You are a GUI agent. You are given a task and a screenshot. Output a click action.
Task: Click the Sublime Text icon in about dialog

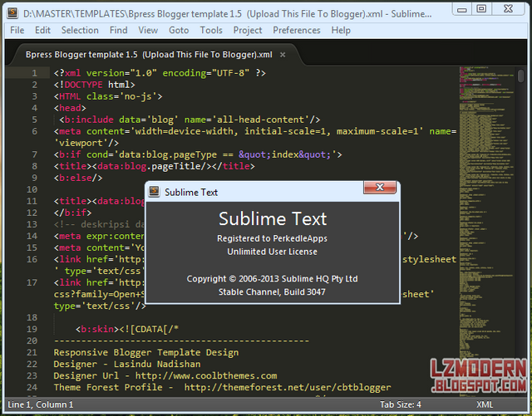(x=154, y=191)
